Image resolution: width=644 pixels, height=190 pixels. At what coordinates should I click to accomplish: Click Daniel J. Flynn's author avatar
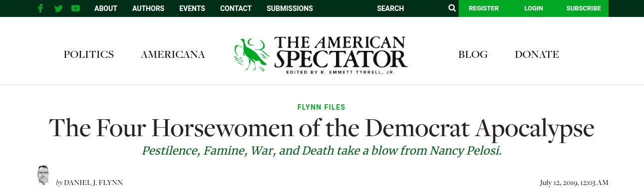44,176
